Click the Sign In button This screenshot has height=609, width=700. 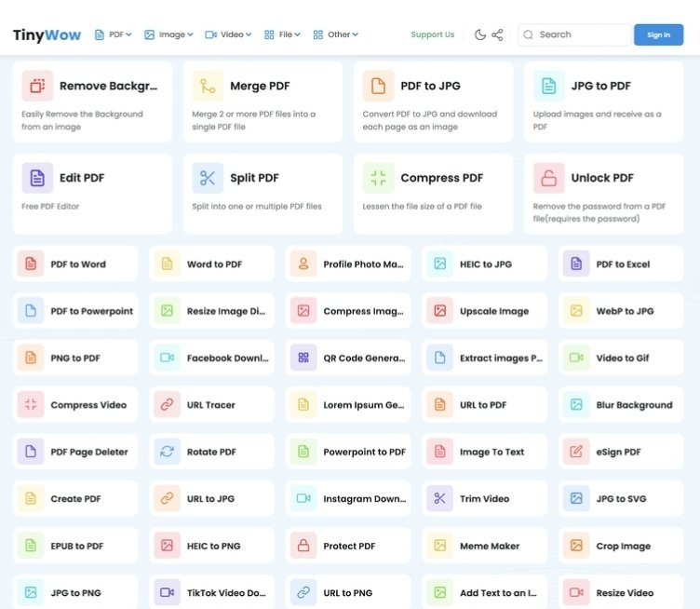(658, 34)
